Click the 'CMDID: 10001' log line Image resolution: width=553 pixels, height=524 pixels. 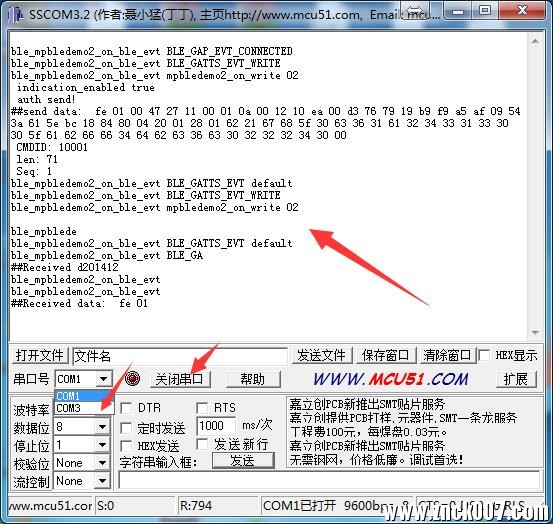pyautogui.click(x=52, y=147)
